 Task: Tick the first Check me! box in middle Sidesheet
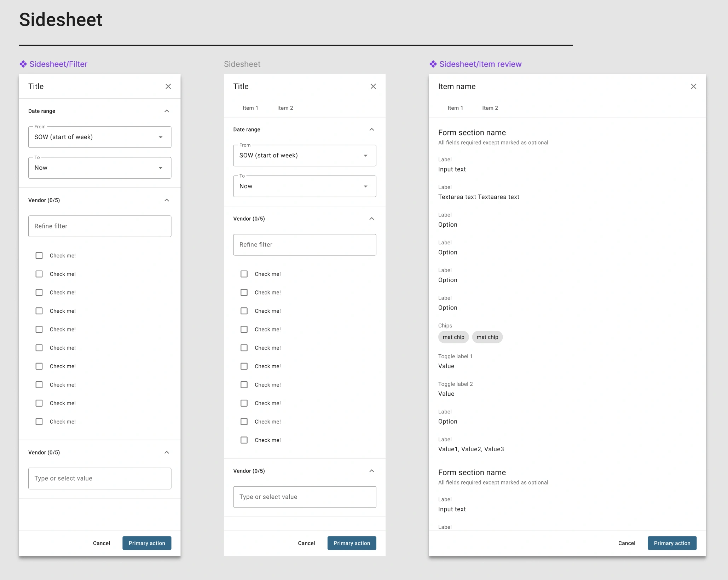(244, 274)
